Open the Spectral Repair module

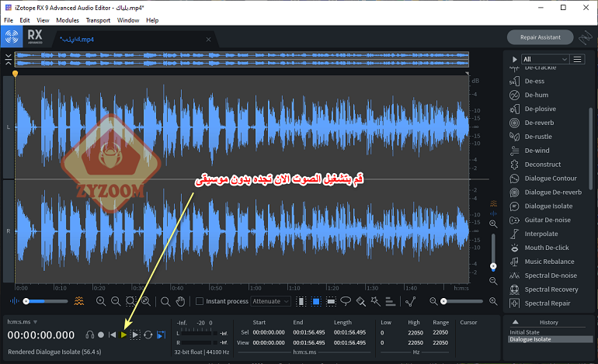coord(547,303)
